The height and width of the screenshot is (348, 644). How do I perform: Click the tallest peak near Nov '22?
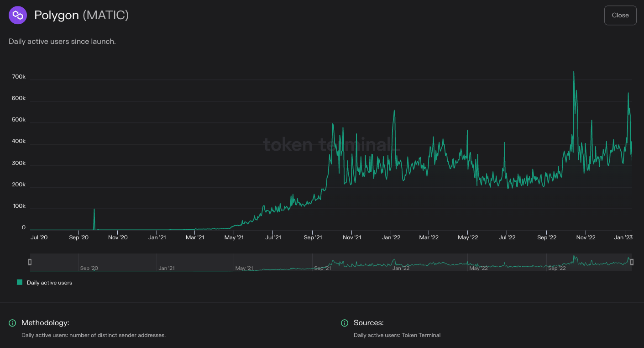pyautogui.click(x=574, y=72)
